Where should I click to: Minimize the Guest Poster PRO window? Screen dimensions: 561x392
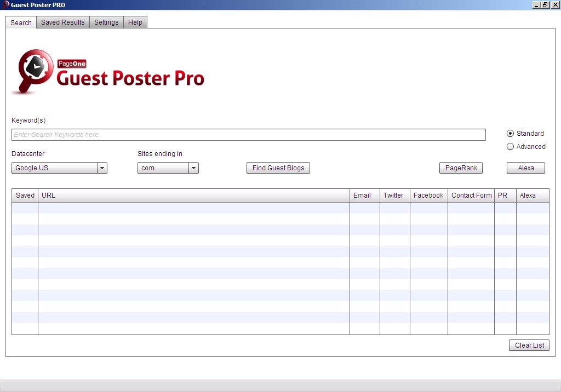pos(536,4)
